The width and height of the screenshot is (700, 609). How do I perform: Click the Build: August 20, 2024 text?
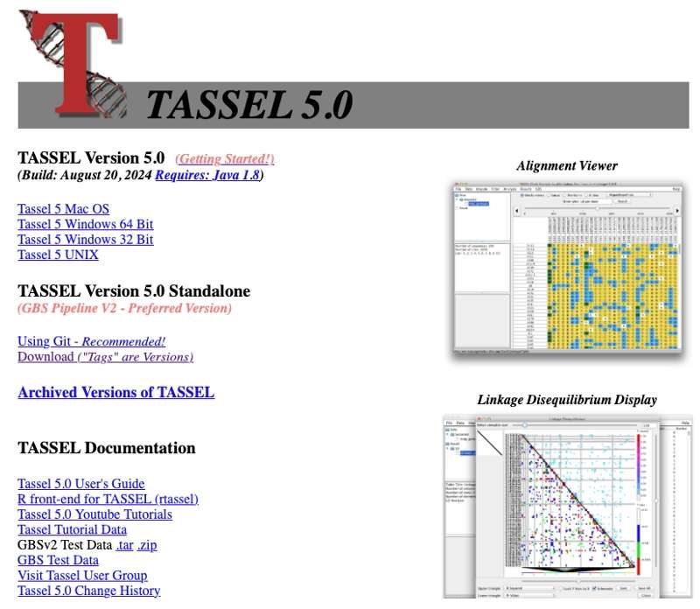[84, 175]
